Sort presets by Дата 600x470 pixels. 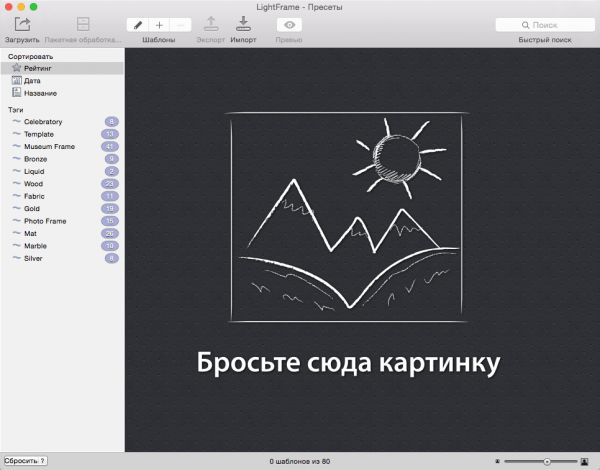(x=62, y=81)
